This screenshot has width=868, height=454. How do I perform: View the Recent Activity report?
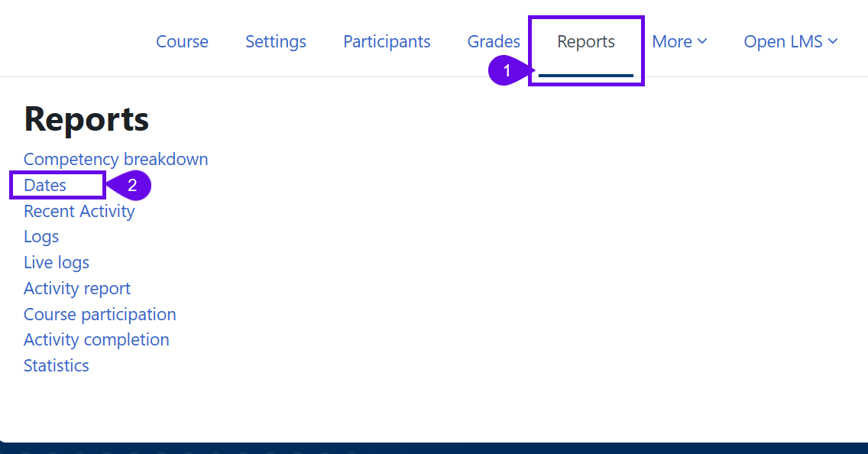[79, 211]
